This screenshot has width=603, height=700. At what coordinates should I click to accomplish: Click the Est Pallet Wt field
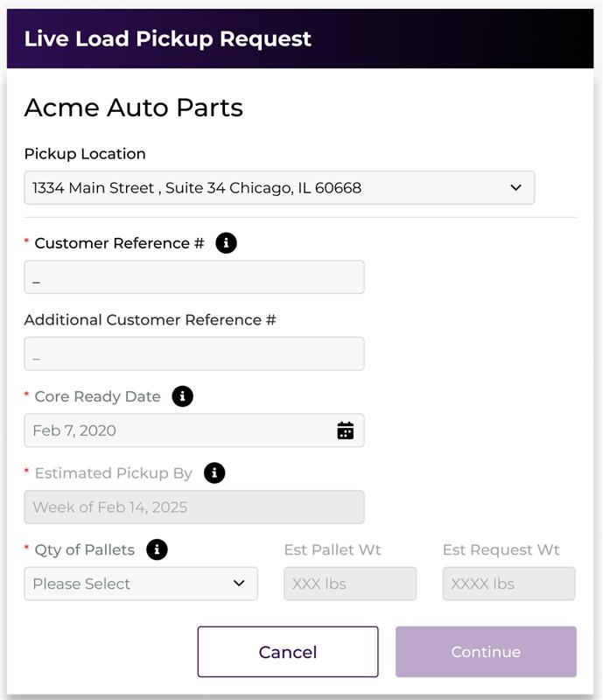pos(350,584)
